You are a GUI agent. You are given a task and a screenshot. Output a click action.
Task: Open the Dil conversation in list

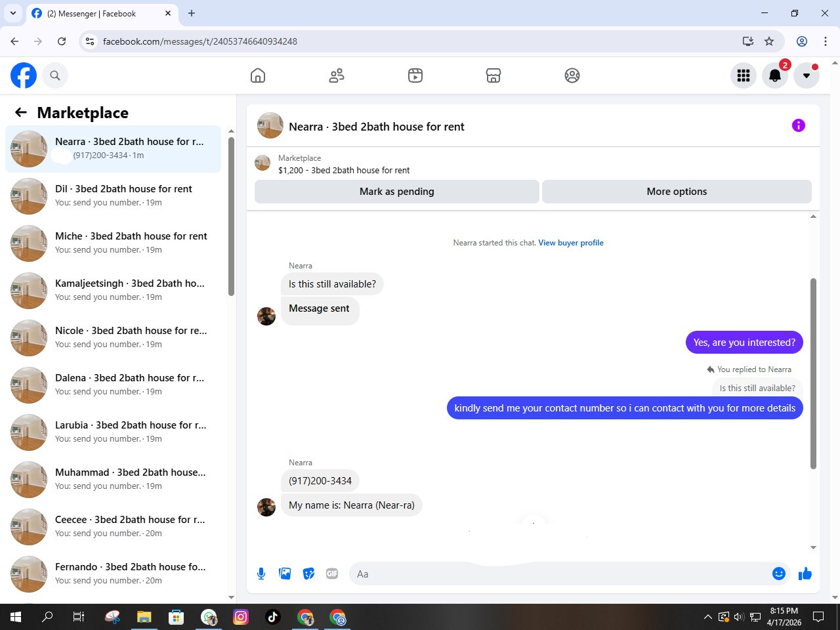pos(113,196)
